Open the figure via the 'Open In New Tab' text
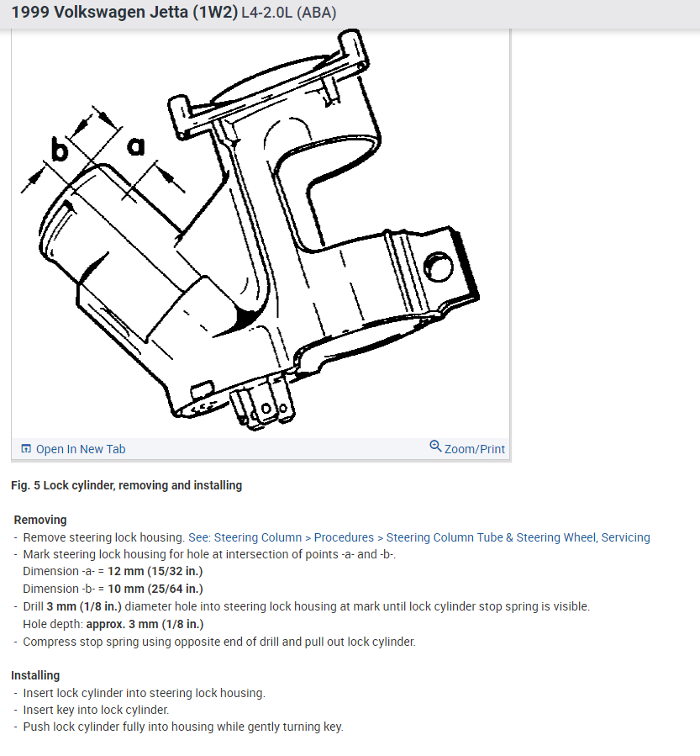Viewport: 700px width, 756px height. (x=81, y=449)
